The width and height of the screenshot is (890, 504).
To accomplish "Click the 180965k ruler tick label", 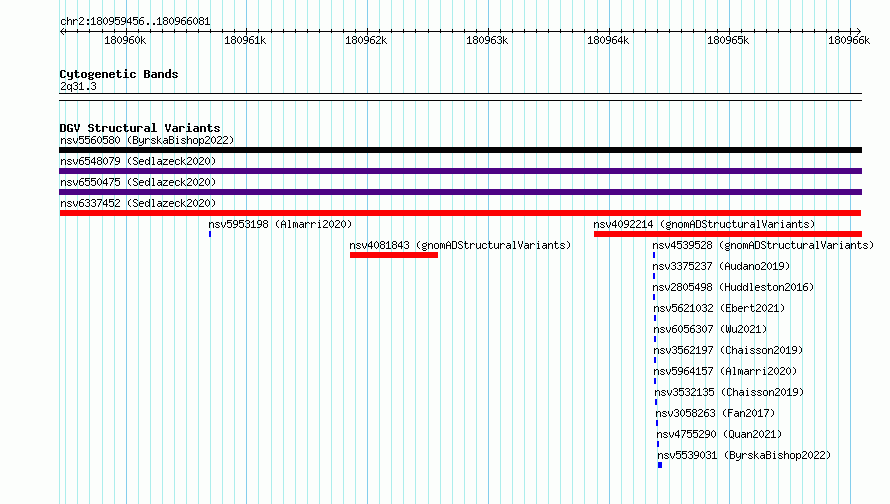I will coord(728,40).
